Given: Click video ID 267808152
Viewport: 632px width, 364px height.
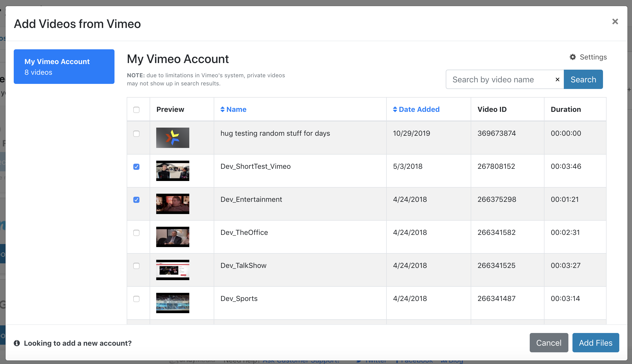Looking at the screenshot, I should (x=496, y=166).
